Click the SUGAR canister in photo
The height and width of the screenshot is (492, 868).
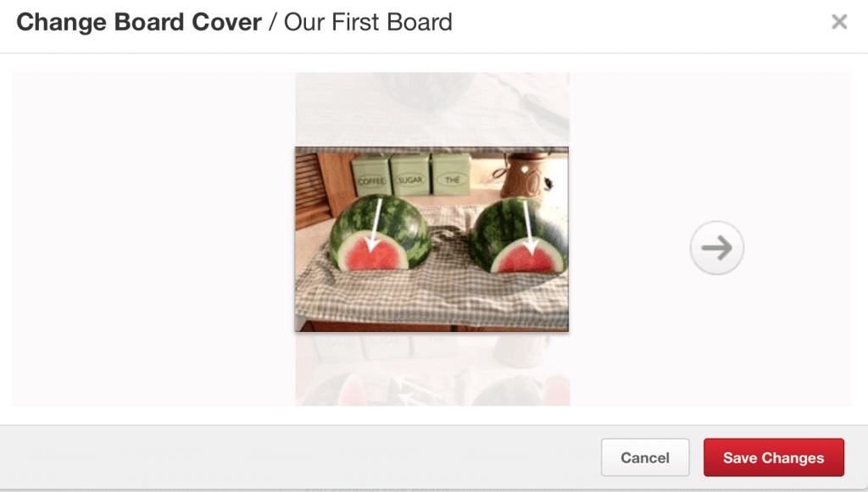click(x=410, y=174)
